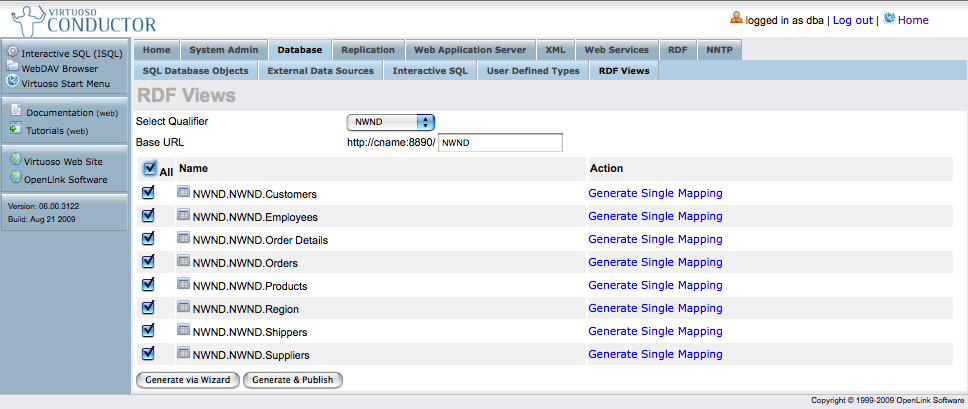968x409 pixels.
Task: Click the Virtuoso Start Menu icon
Action: 13,82
